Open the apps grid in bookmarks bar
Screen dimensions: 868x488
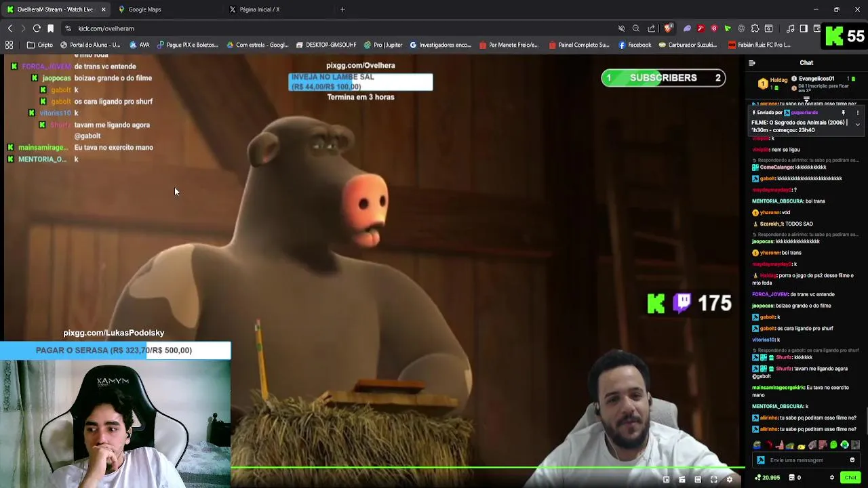(9, 45)
